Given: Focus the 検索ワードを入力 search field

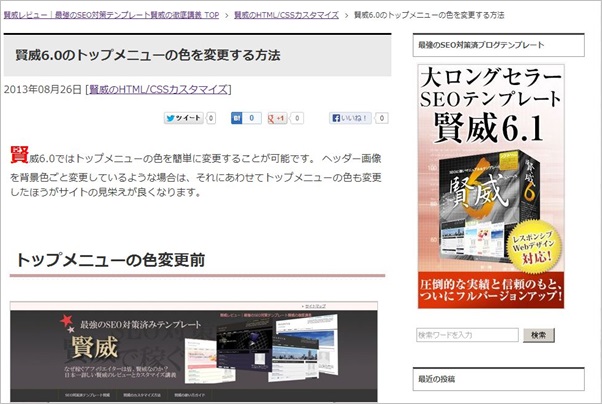Looking at the screenshot, I should click(x=467, y=335).
